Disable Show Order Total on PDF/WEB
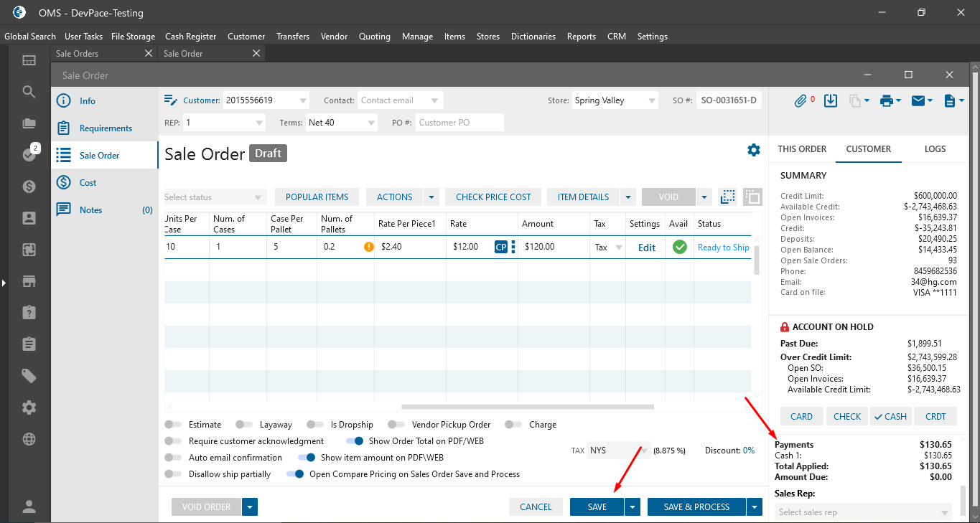Screen dimensions: 980x523 pyautogui.click(x=355, y=441)
